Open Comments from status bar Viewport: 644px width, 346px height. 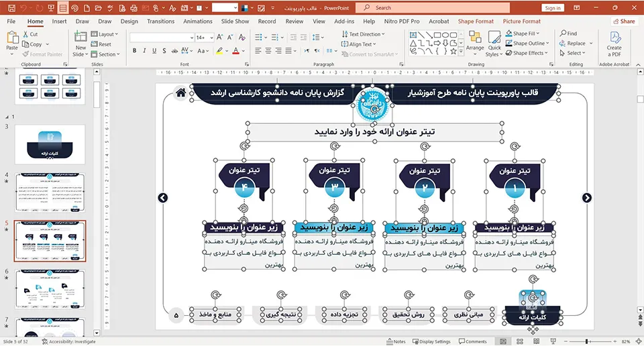point(473,341)
